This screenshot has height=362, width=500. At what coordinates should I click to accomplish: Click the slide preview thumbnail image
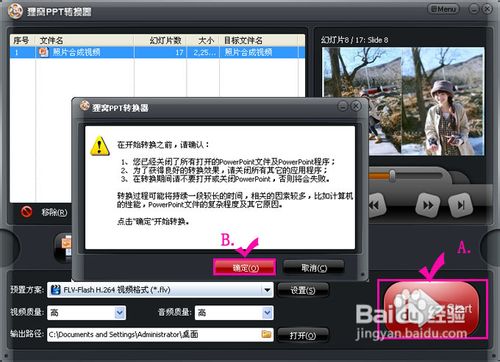point(403,101)
